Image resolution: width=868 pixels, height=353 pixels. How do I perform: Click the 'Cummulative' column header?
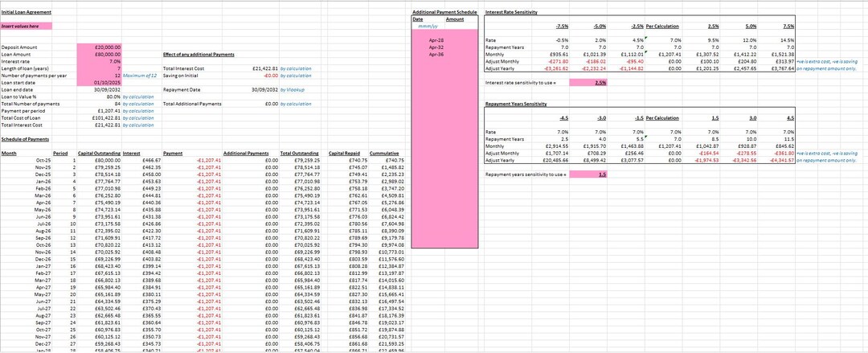[383, 153]
